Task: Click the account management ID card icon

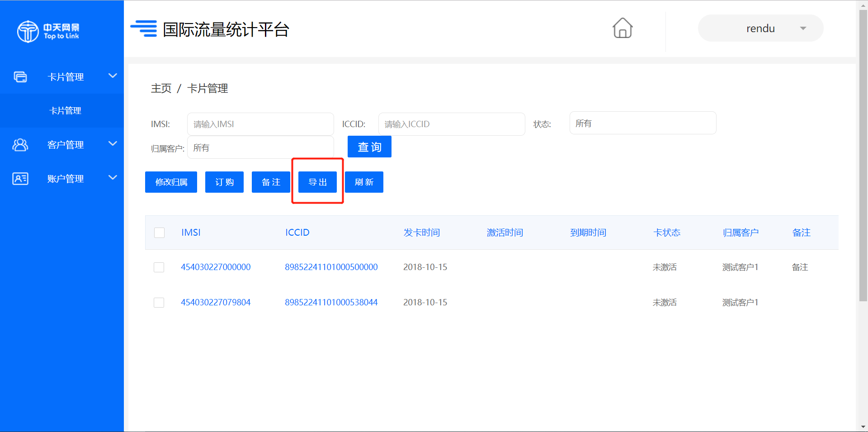Action: click(x=20, y=179)
